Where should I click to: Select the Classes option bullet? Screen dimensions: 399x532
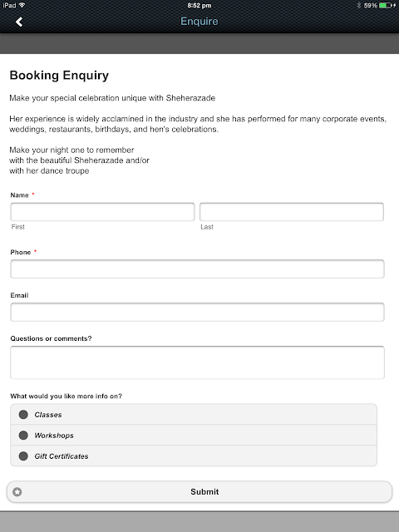click(x=23, y=414)
